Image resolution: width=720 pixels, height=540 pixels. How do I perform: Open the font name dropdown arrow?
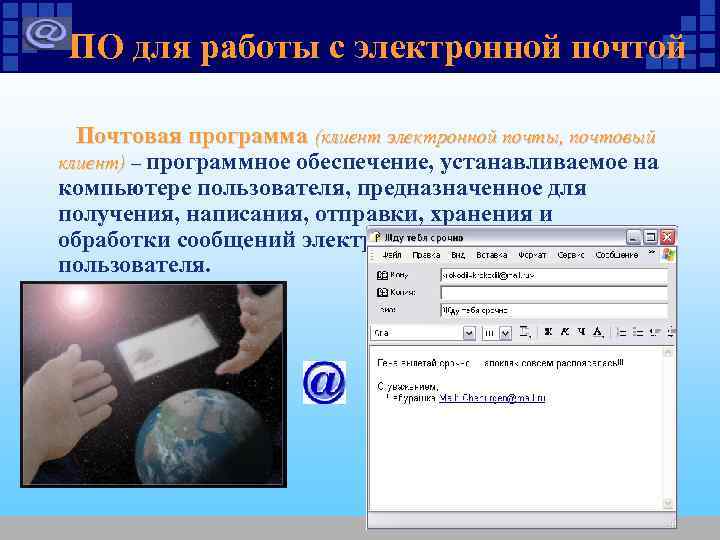(468, 333)
